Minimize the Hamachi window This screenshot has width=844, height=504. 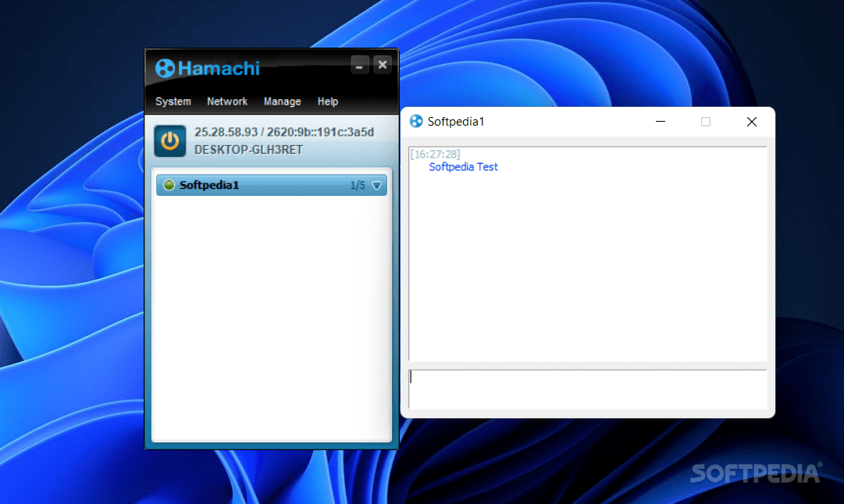click(359, 65)
